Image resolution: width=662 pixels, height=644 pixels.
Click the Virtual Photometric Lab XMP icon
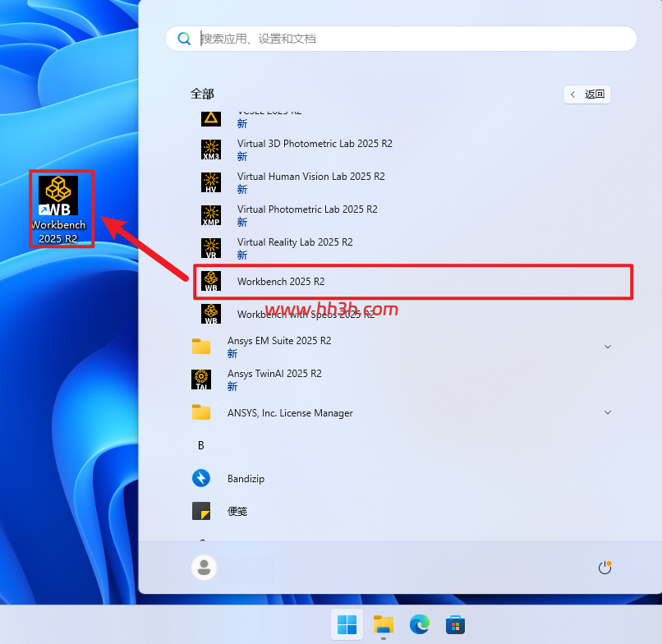[211, 215]
